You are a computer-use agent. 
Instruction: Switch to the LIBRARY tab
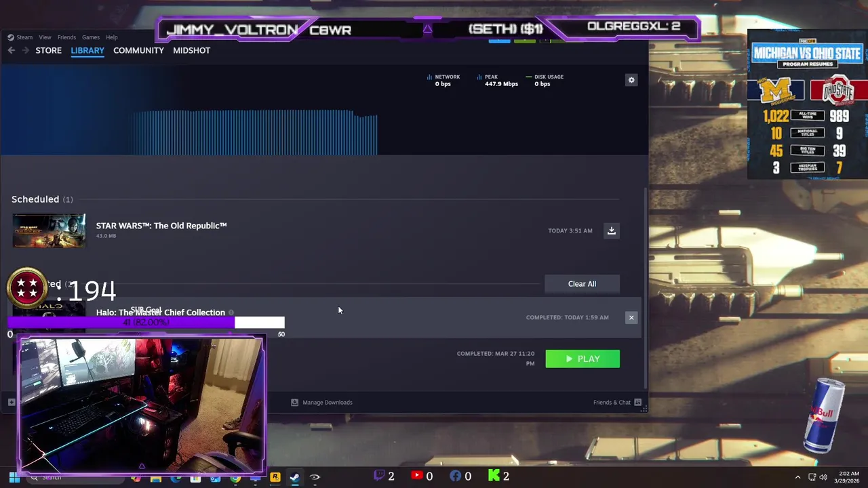[87, 50]
